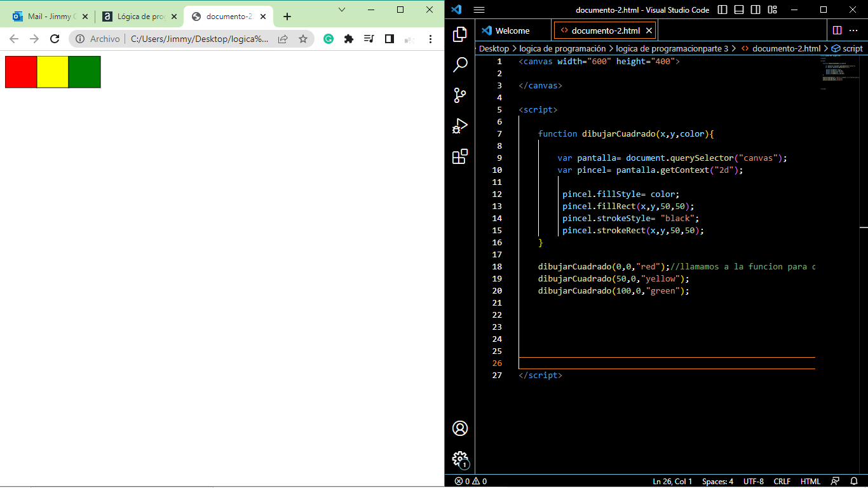Click the feedback icon in status bar
868x488 pixels.
(x=836, y=482)
